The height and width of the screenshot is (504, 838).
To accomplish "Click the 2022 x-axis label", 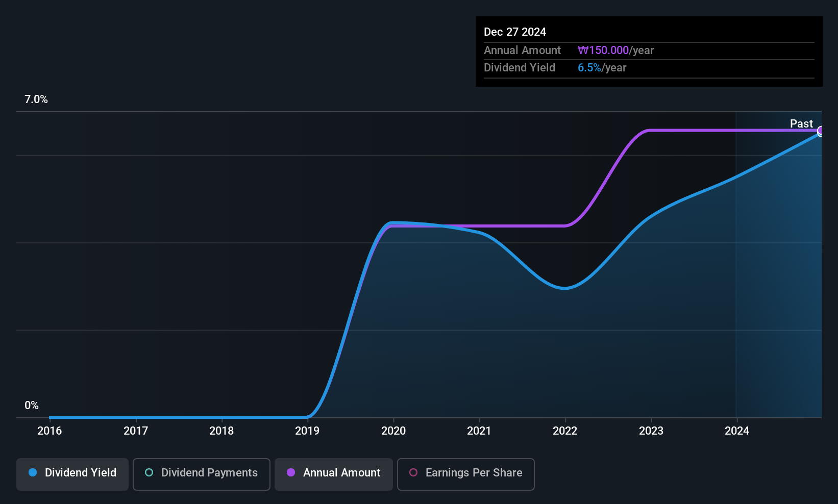I will coord(565,431).
